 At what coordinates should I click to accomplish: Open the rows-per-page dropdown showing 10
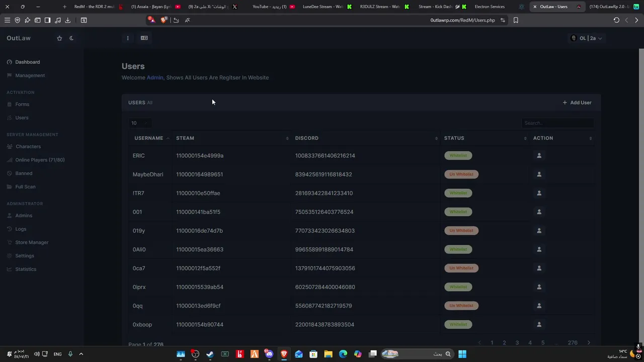click(x=140, y=123)
